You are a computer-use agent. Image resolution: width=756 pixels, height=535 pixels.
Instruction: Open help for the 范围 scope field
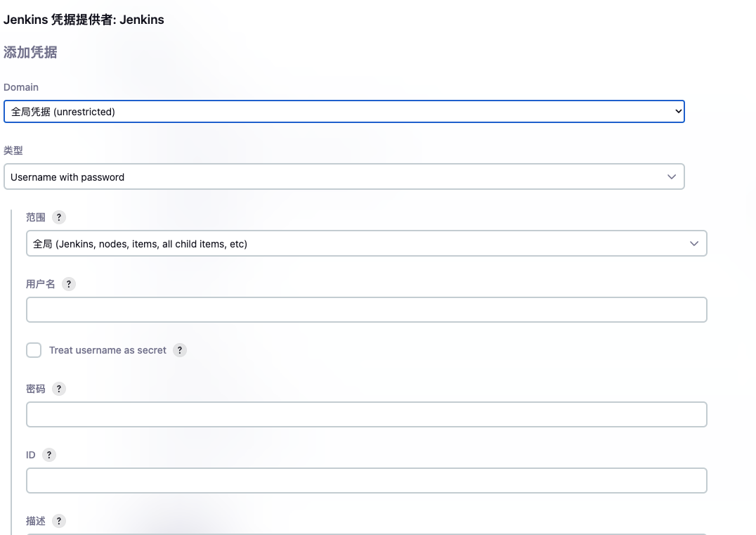point(59,217)
